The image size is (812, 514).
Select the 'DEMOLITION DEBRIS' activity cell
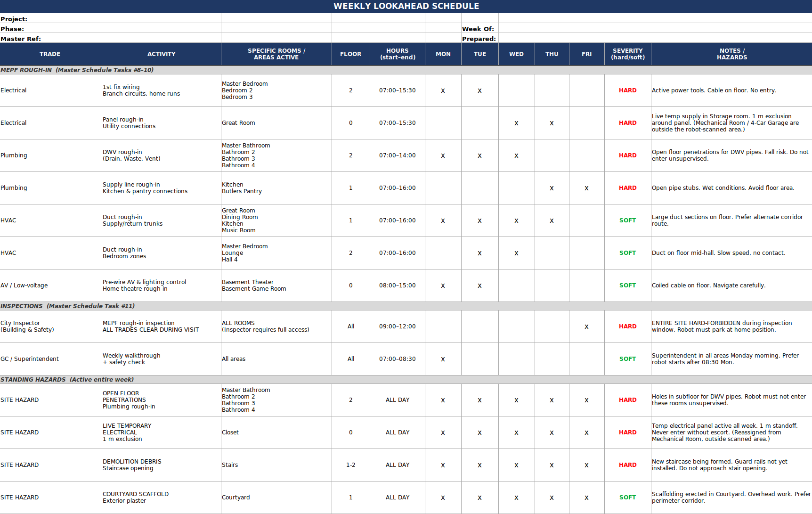[x=162, y=465]
